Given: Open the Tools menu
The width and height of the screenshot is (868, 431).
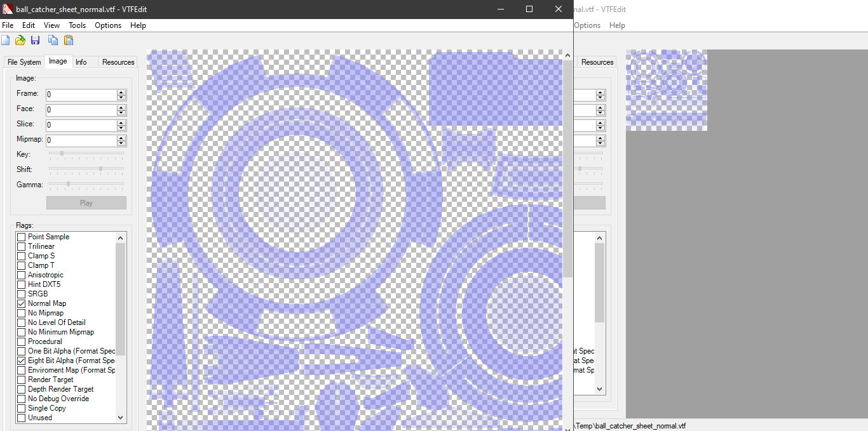Looking at the screenshot, I should tap(77, 25).
